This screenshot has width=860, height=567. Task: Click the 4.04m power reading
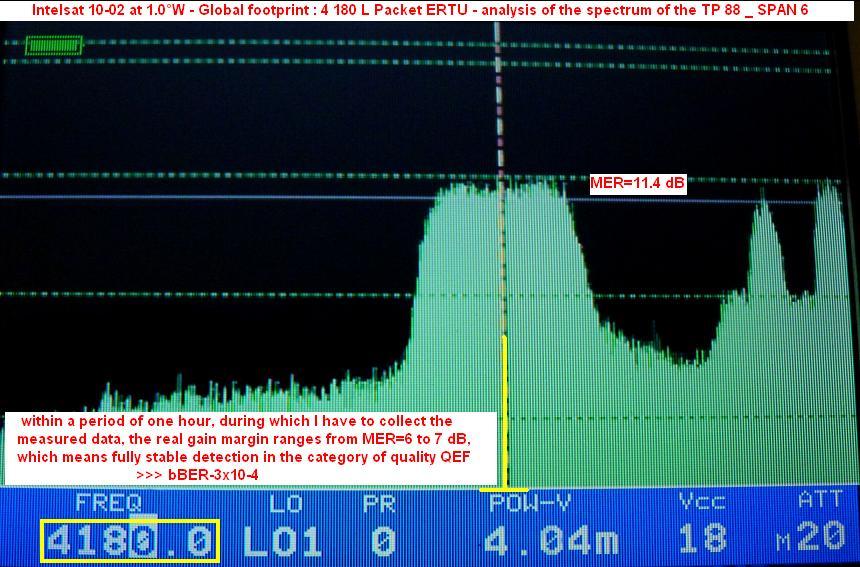(550, 541)
